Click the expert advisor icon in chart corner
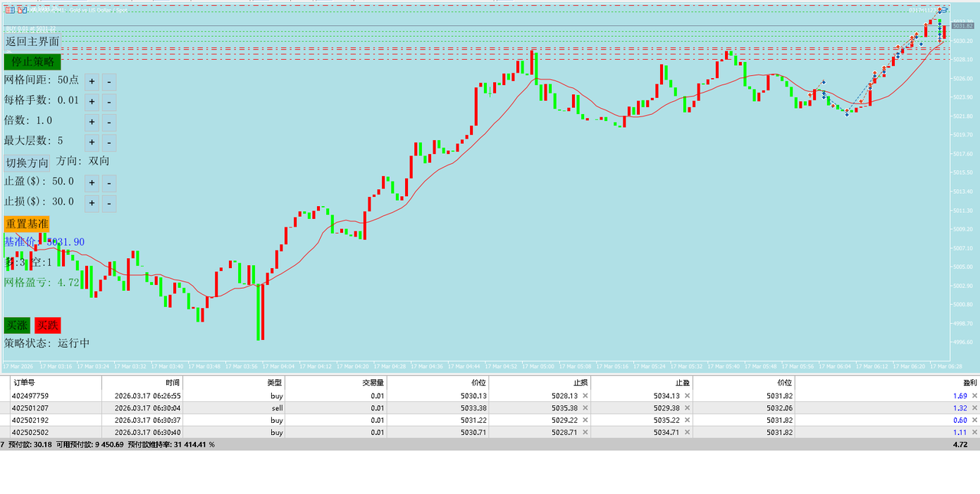Screen dimensions: 980x494 click(944, 10)
